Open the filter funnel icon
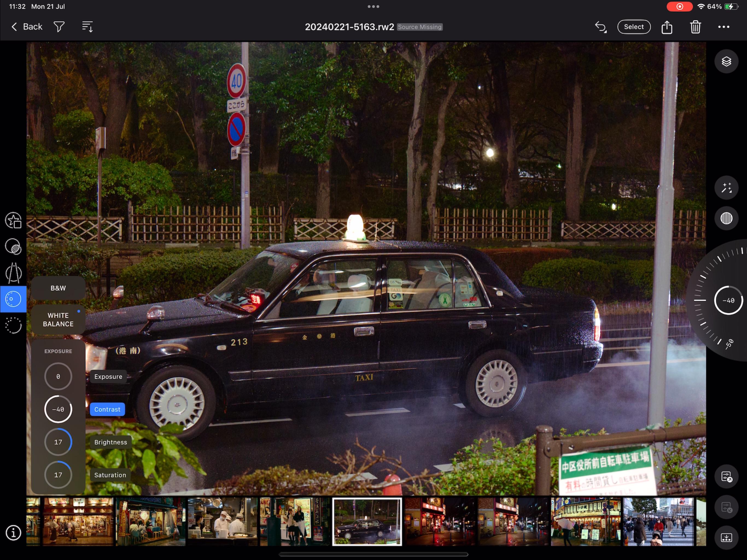 pyautogui.click(x=59, y=27)
